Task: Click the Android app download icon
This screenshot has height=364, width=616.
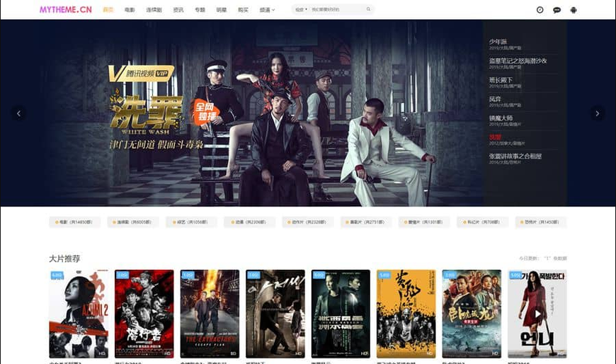Action: pos(574,10)
